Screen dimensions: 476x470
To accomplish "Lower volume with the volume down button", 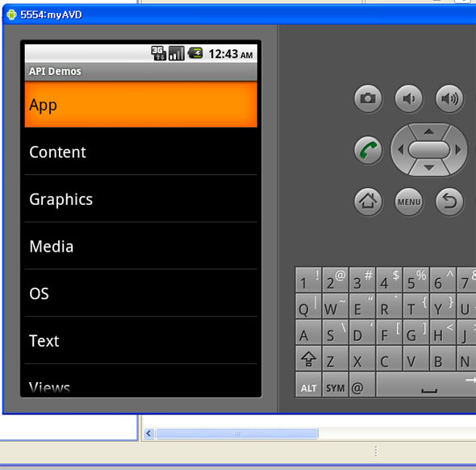I will point(408,98).
